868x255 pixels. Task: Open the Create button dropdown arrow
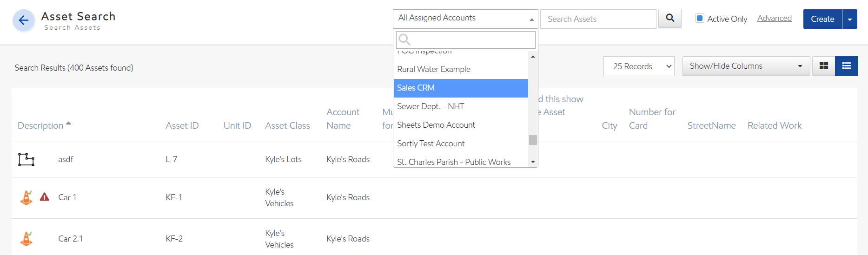(849, 19)
